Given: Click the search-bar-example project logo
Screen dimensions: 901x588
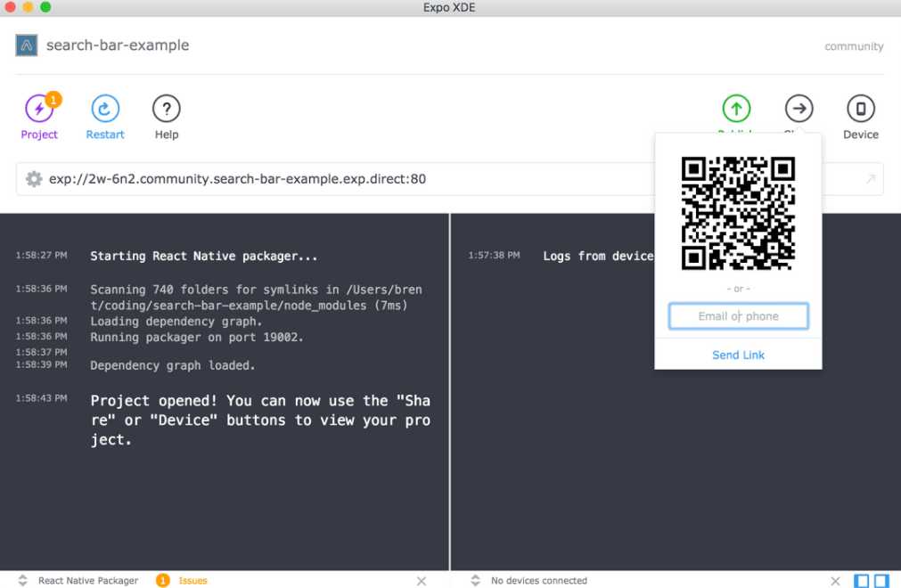Looking at the screenshot, I should click(27, 45).
